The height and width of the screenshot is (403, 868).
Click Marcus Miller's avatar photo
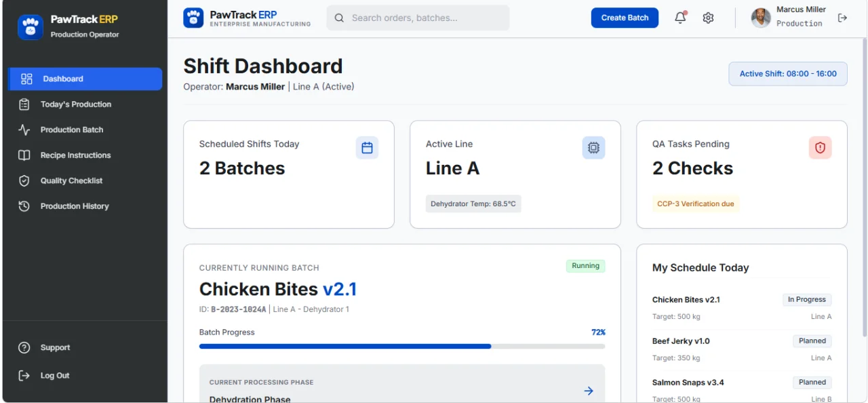click(761, 18)
